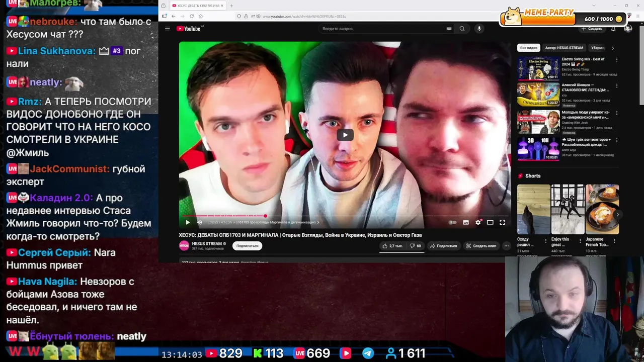Open options menu for Шум трёх вентиляторов

tap(617, 140)
